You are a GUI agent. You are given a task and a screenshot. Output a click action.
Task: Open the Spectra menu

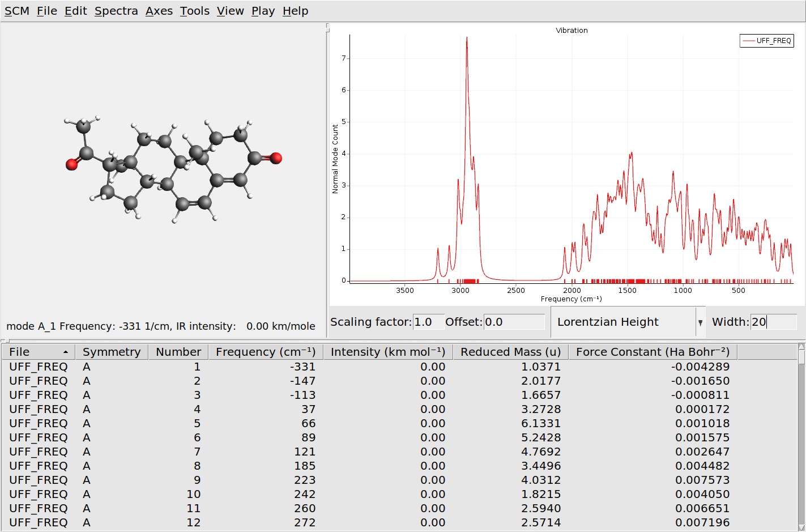(x=116, y=10)
